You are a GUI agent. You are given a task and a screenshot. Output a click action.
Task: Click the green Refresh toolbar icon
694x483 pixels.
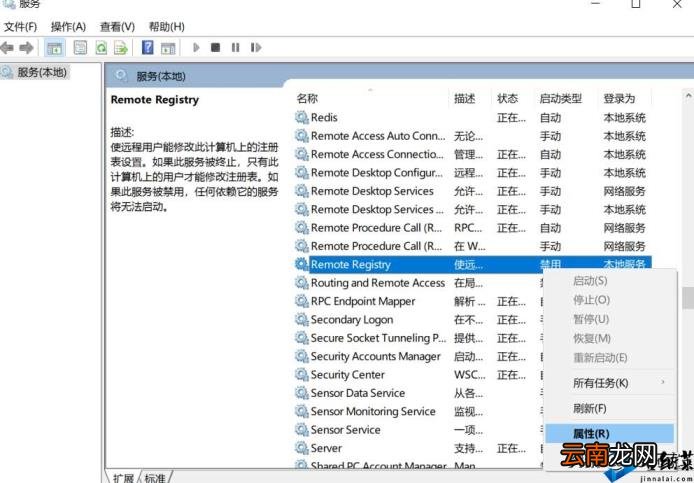click(x=101, y=47)
